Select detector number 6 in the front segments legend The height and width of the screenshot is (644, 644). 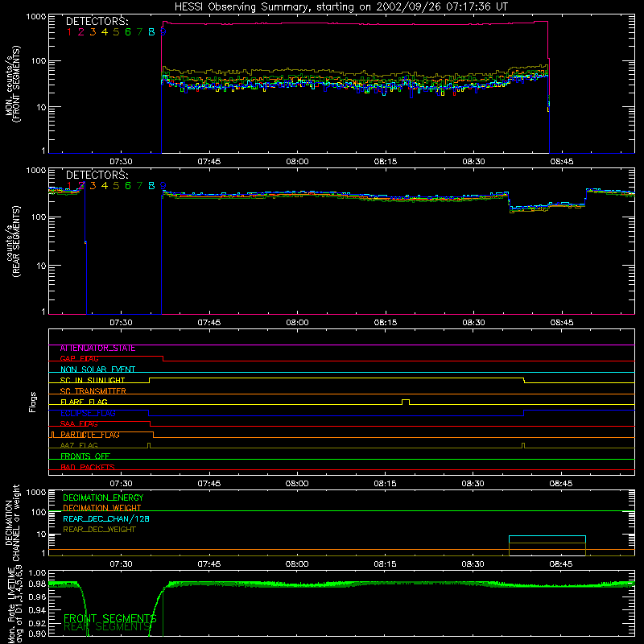point(128,32)
